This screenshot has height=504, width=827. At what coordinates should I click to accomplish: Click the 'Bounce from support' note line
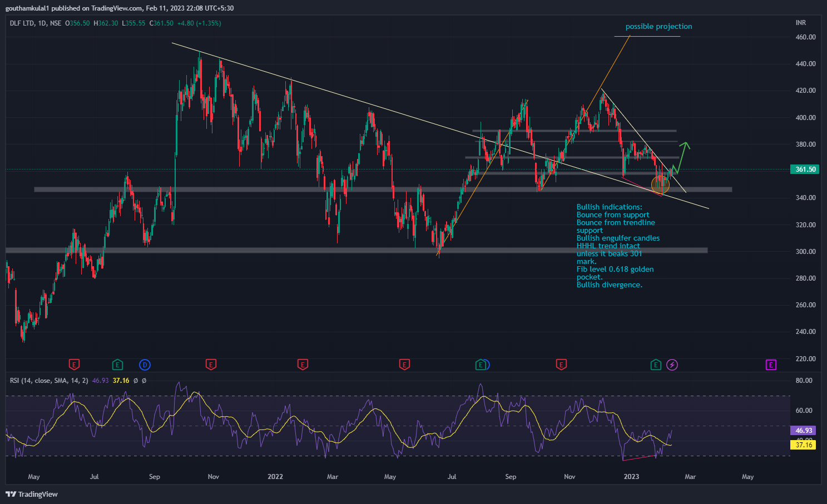tap(613, 215)
